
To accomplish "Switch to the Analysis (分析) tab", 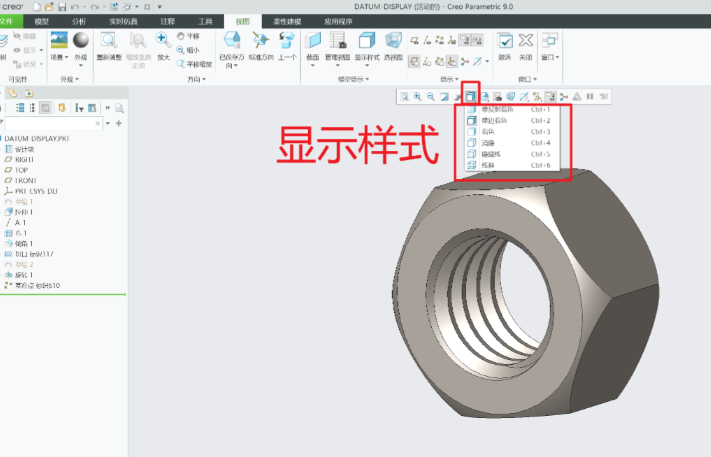I will 80,20.
